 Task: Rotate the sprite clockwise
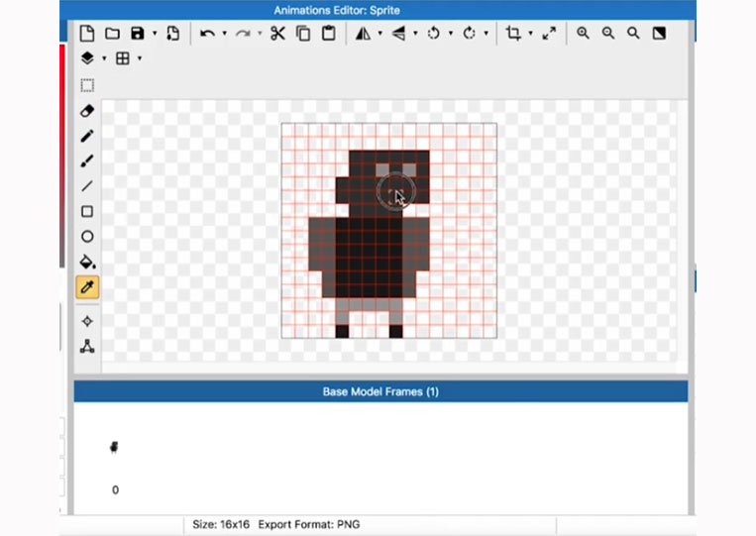pos(469,34)
